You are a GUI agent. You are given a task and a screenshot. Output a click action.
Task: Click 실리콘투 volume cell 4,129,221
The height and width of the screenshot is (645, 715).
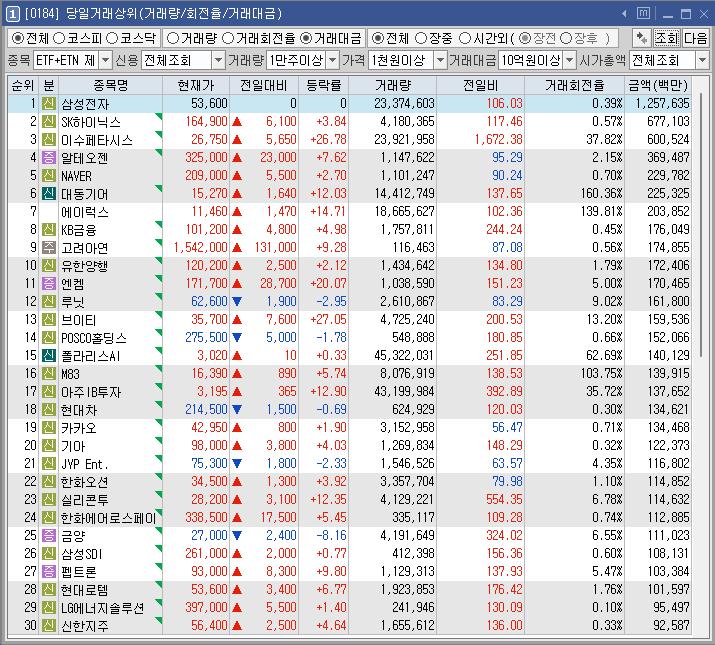click(407, 499)
